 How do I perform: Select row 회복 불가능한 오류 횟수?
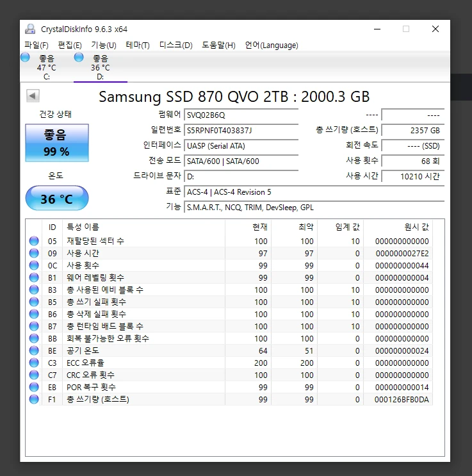pos(229,338)
